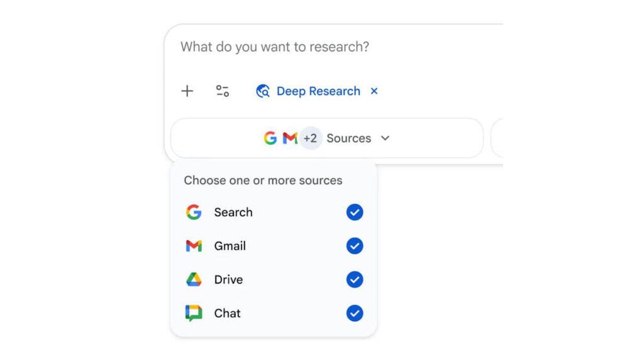
Task: Select the Deep Research icon
Action: [x=264, y=91]
